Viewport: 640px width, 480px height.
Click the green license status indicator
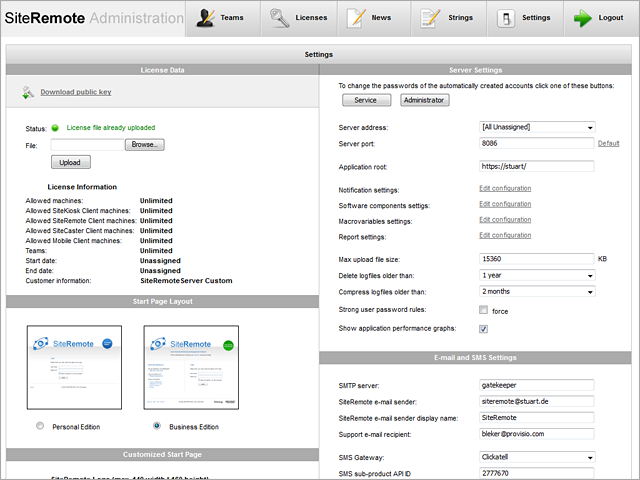[x=55, y=128]
